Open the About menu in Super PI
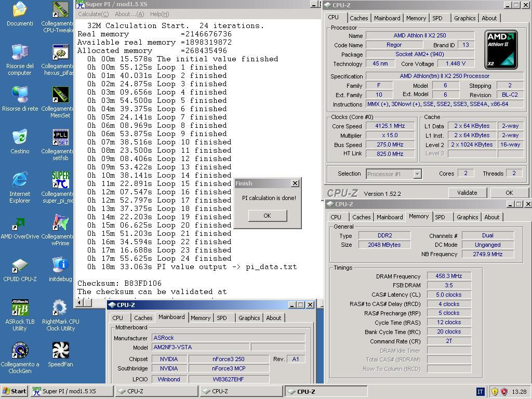The height and width of the screenshot is (399, 532). coord(129,14)
